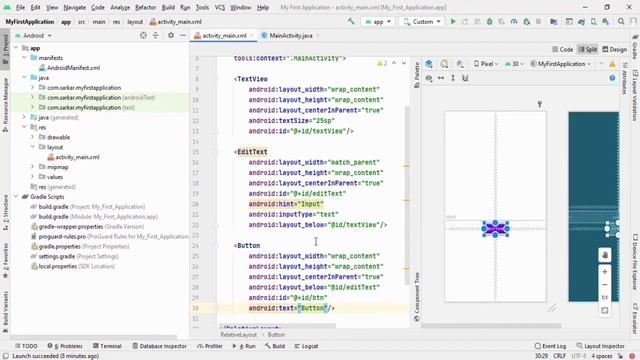Open project panel gear settings
Image resolution: width=640 pixels, height=360 pixels.
pos(171,36)
